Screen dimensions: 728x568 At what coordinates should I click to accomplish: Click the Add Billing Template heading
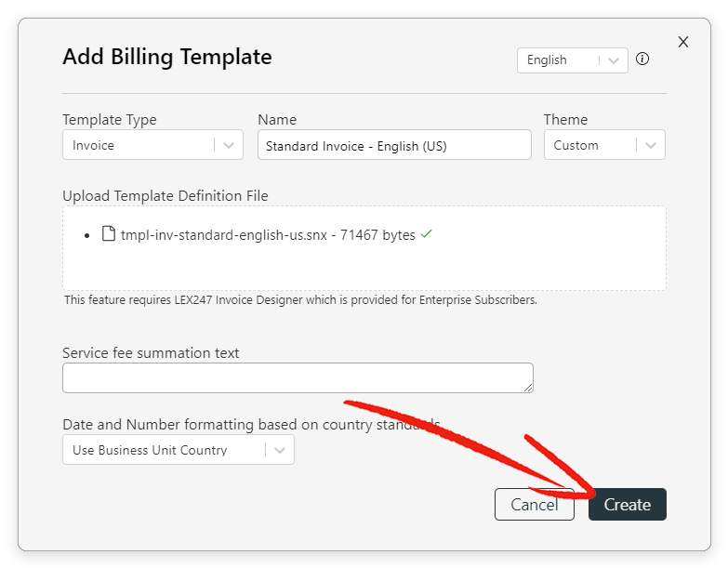point(167,57)
